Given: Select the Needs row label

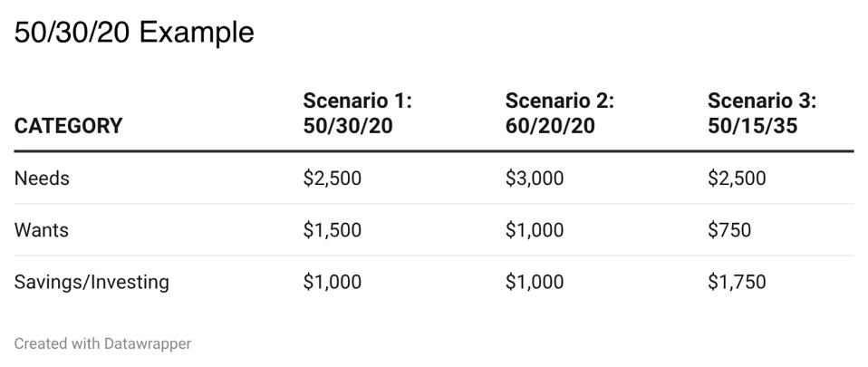Looking at the screenshot, I should [x=42, y=179].
